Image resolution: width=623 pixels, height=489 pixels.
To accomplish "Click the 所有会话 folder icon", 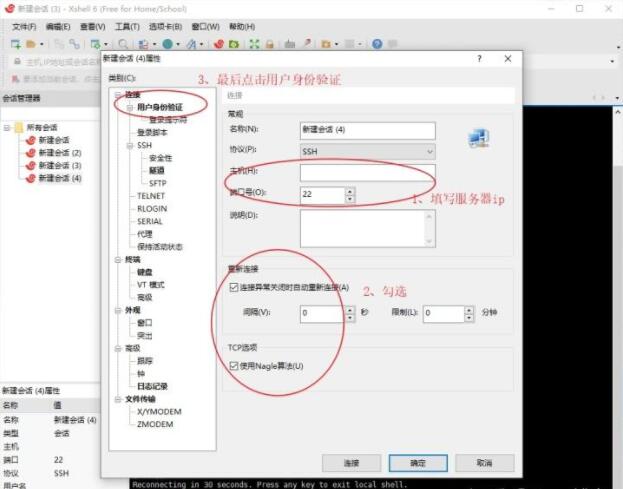I will (x=19, y=128).
